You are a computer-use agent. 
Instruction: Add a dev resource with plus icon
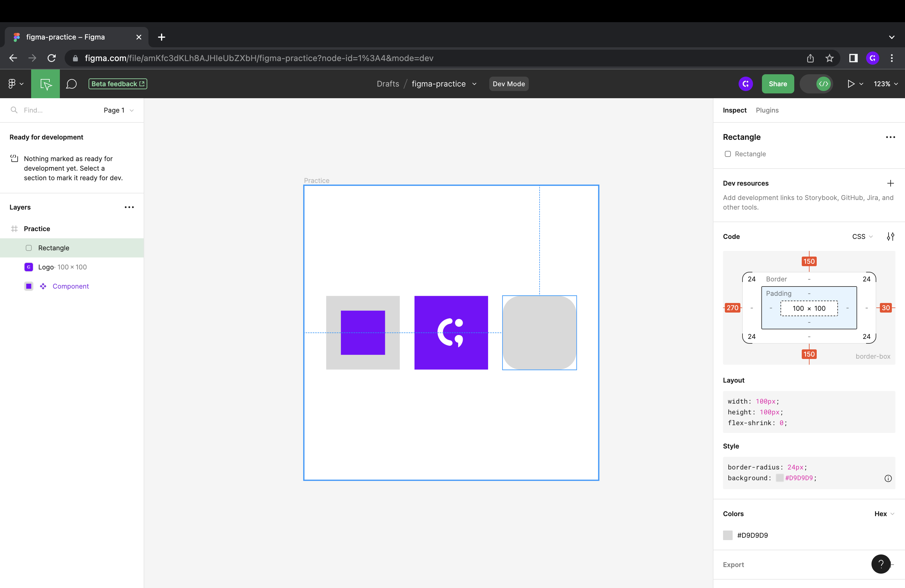pos(890,183)
